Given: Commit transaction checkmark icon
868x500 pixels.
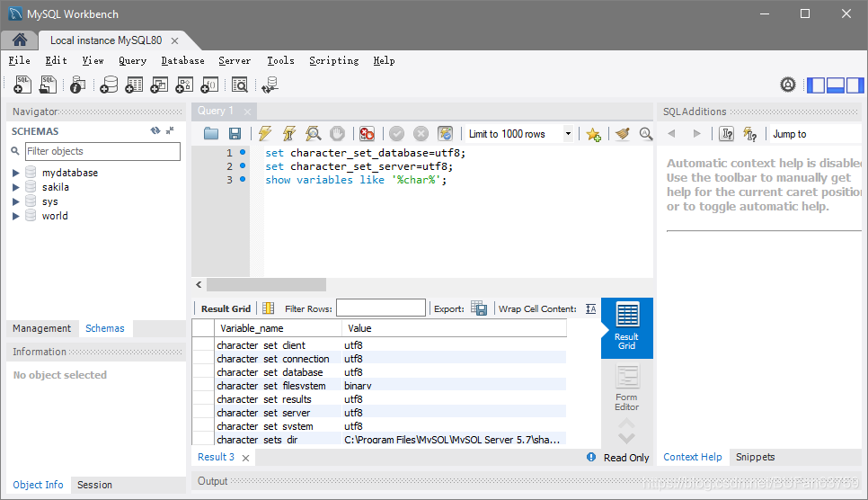Looking at the screenshot, I should point(396,134).
